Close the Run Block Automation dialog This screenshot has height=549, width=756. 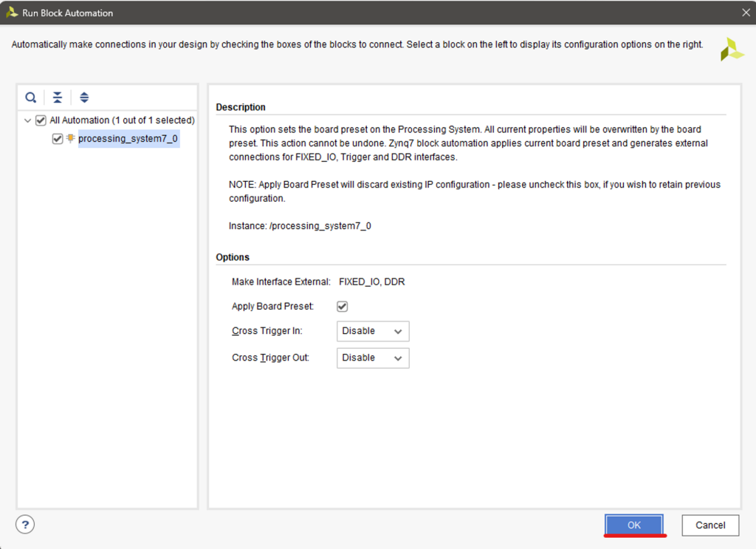click(746, 13)
